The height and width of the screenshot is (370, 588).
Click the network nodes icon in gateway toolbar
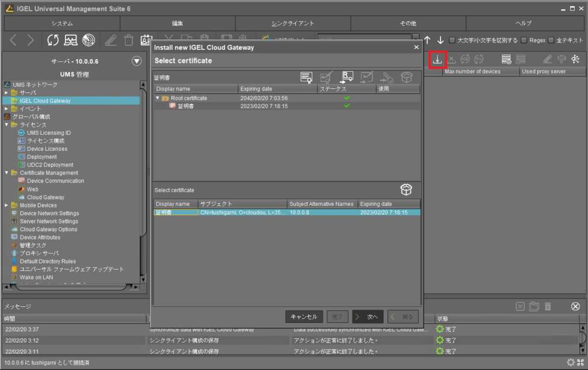575,59
